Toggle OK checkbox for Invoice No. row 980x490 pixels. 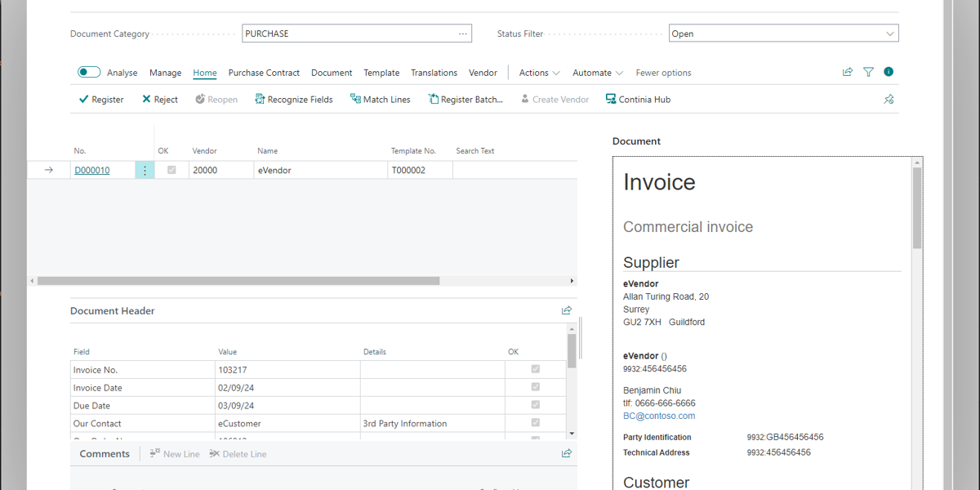pyautogui.click(x=536, y=369)
